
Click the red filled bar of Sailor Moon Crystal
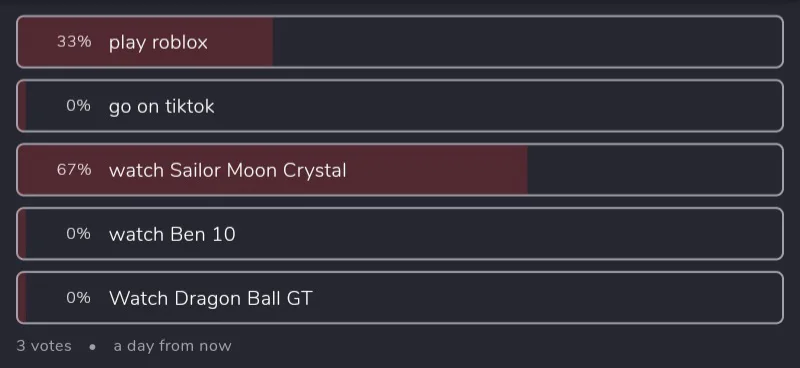(272, 170)
